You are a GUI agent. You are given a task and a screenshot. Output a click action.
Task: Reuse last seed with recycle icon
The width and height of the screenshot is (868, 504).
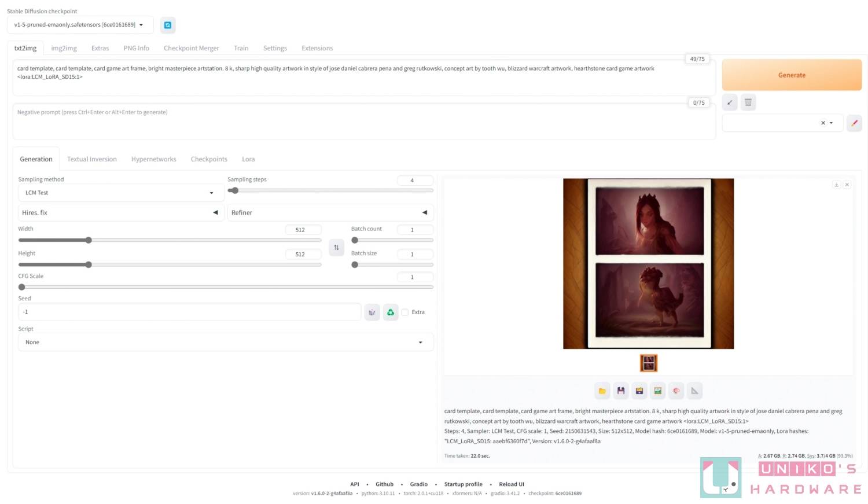pyautogui.click(x=391, y=312)
